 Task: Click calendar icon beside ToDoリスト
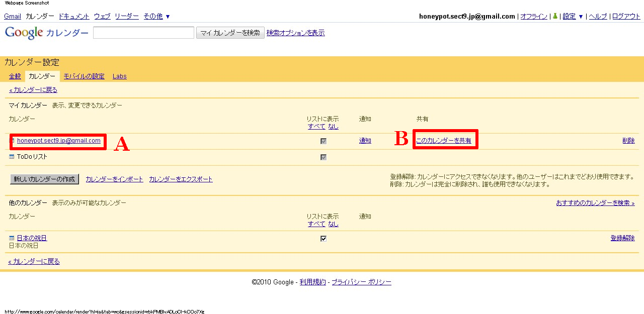coord(12,157)
